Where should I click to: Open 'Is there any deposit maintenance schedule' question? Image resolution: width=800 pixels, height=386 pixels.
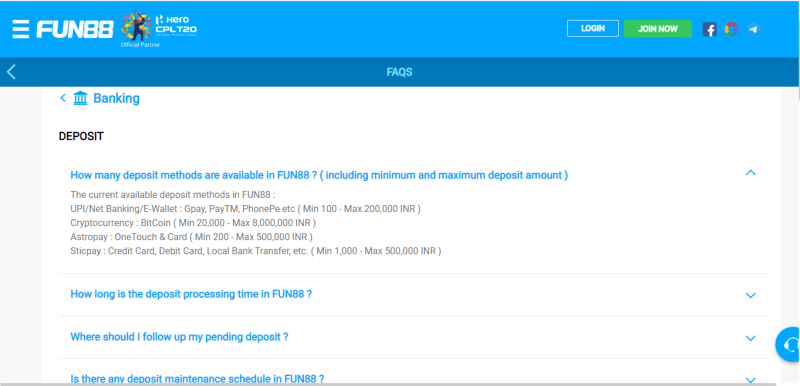tap(197, 379)
